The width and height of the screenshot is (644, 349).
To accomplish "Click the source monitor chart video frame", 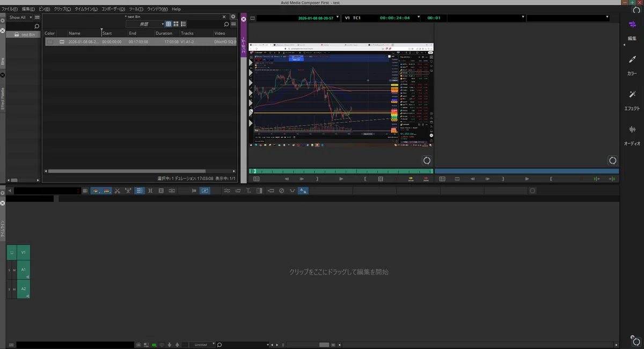I will (x=341, y=95).
